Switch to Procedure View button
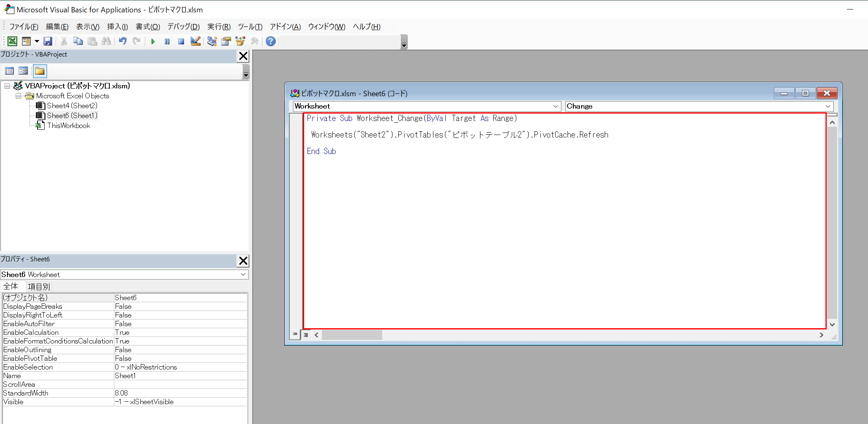868x424 pixels. (295, 334)
